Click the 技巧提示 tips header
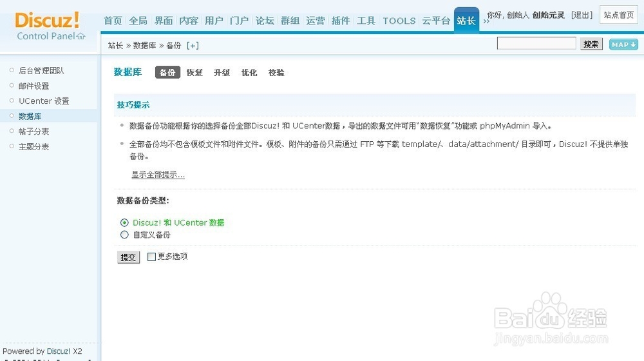 click(x=133, y=105)
